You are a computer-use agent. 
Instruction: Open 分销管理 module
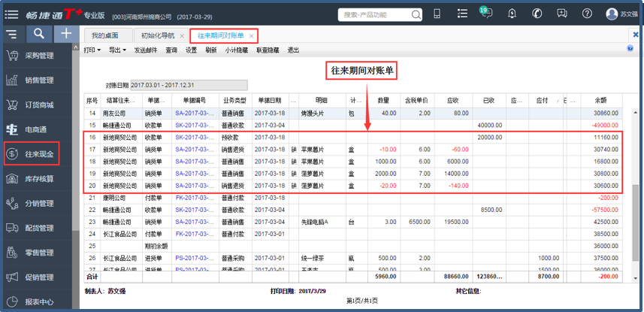point(36,204)
